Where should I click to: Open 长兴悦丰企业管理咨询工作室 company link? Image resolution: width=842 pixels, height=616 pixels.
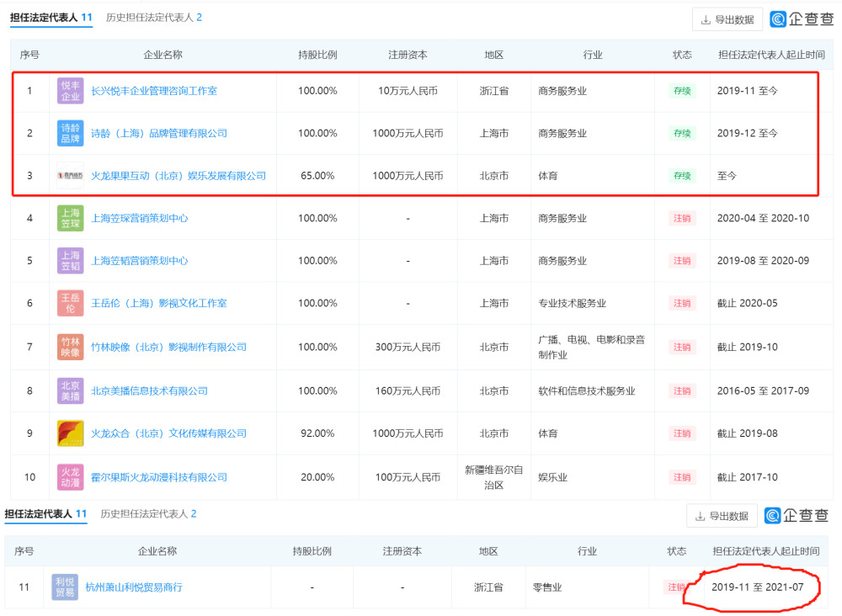coord(154,91)
